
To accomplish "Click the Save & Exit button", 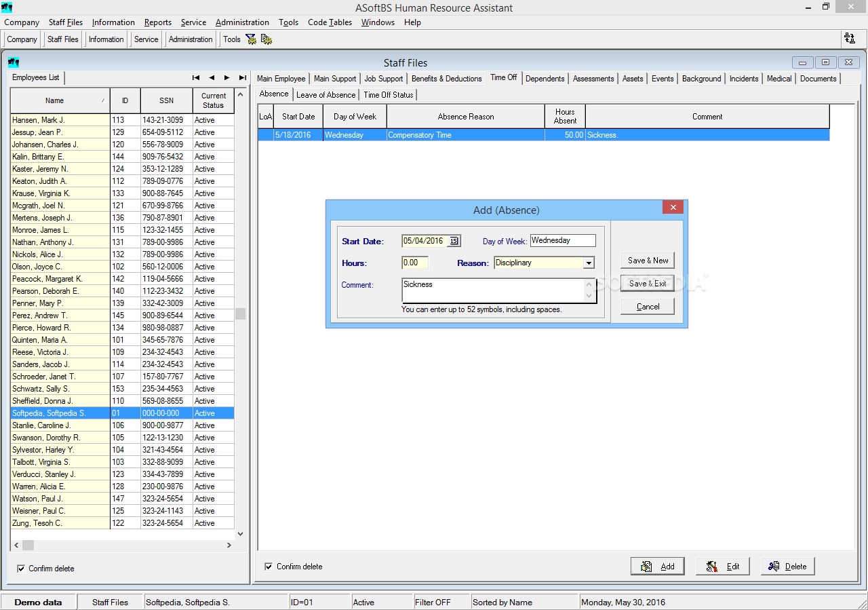I will [648, 284].
